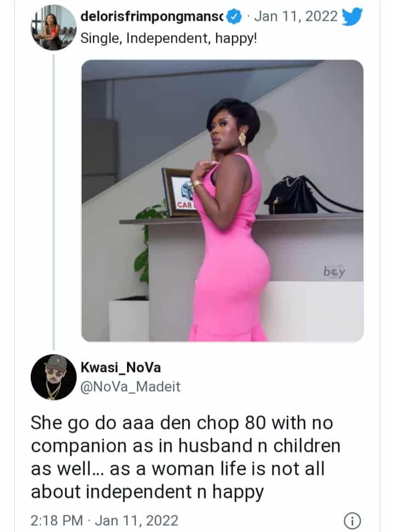Click the Twitter bird logo
The width and height of the screenshot is (394, 532).
[x=352, y=18]
